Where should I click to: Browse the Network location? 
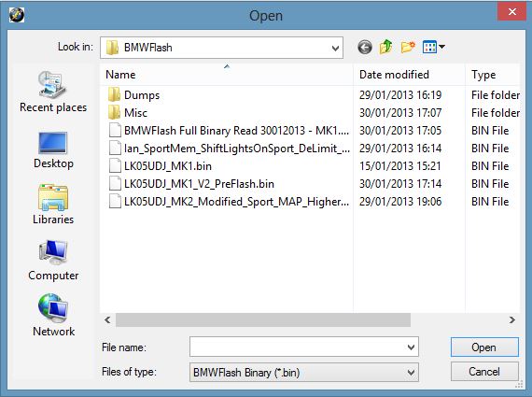coord(53,315)
